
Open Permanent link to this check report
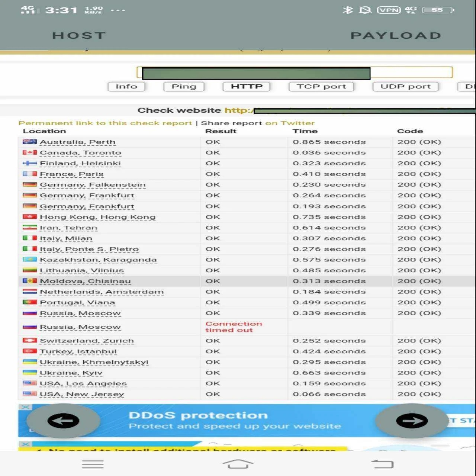(x=105, y=123)
